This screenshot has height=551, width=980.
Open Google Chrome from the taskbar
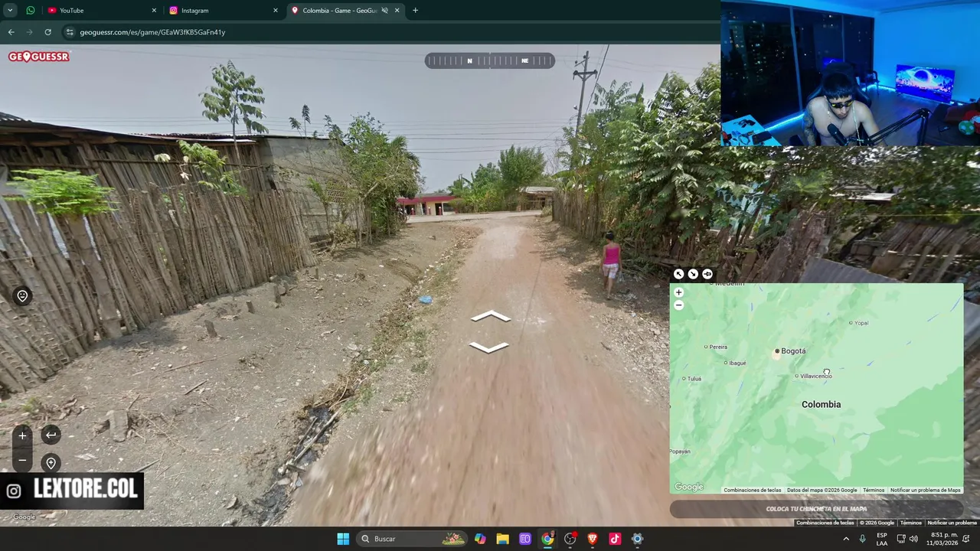coord(547,539)
